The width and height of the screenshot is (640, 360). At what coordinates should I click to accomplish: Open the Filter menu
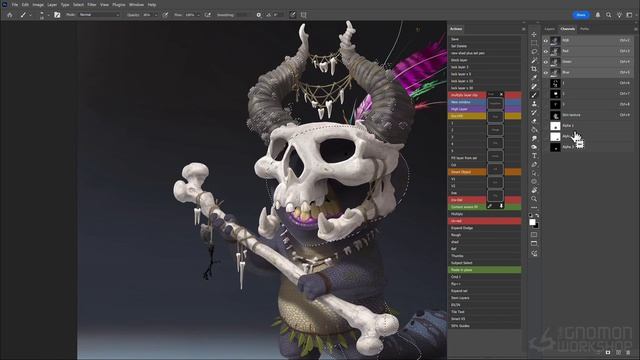(x=91, y=4)
